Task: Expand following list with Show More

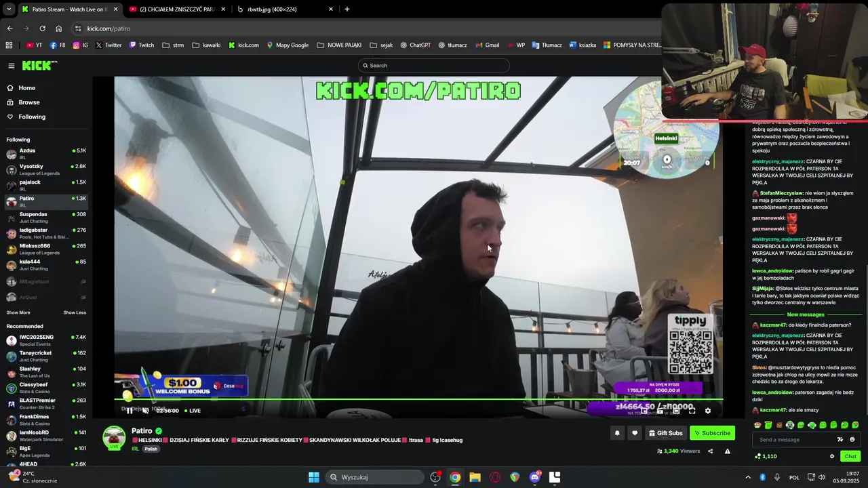Action: (x=18, y=312)
